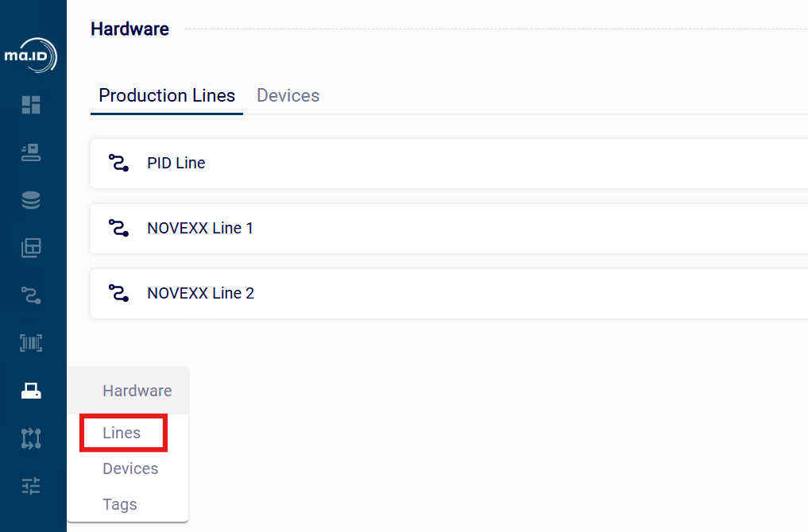Open the NOVEXX Line 1 row
The image size is (808, 532).
click(x=449, y=228)
